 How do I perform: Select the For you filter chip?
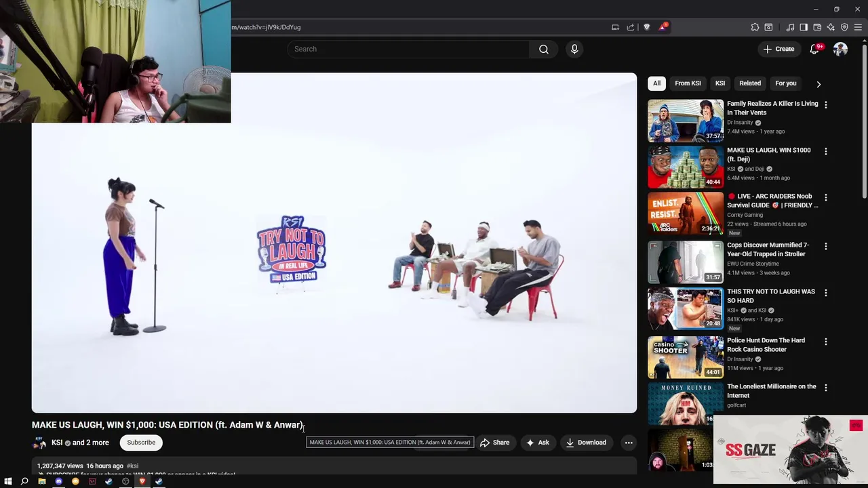786,83
